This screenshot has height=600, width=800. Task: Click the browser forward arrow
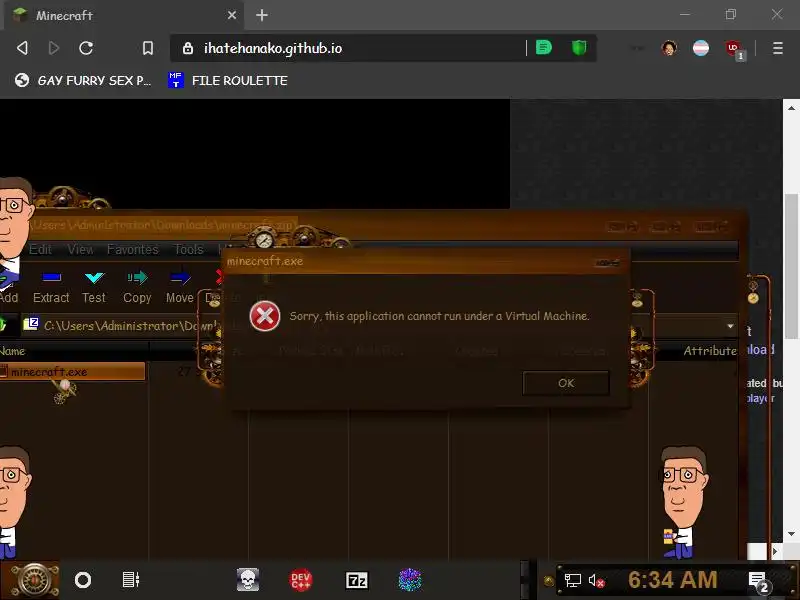pyautogui.click(x=54, y=48)
